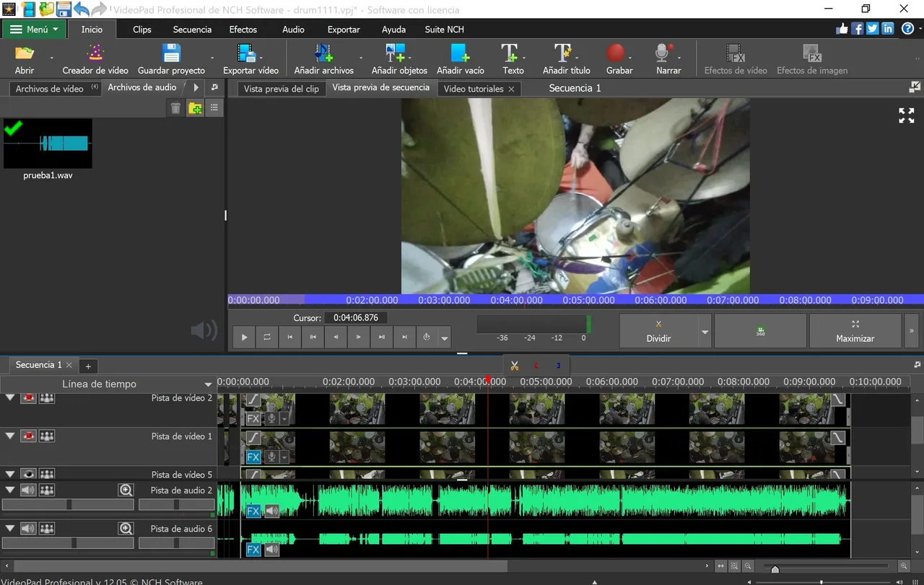The width and height of the screenshot is (924, 585).
Task: Fit timeline to window width
Action: pos(720,566)
